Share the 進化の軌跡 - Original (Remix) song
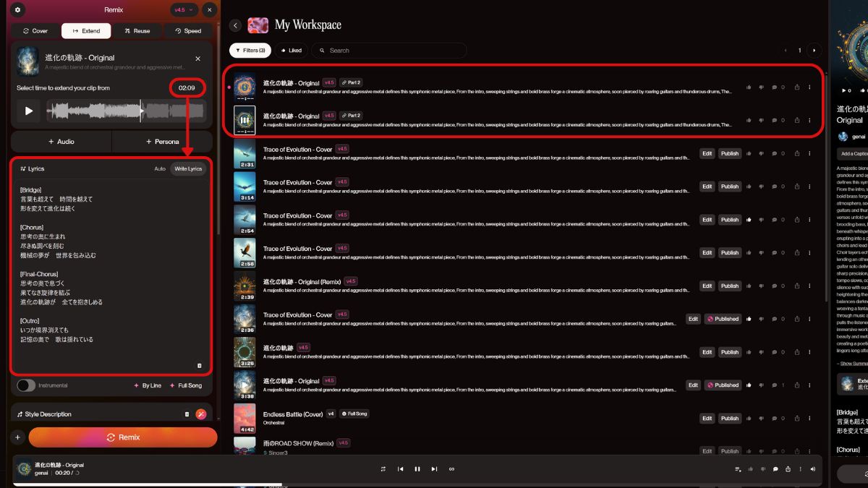The width and height of the screenshot is (868, 488). (796, 286)
